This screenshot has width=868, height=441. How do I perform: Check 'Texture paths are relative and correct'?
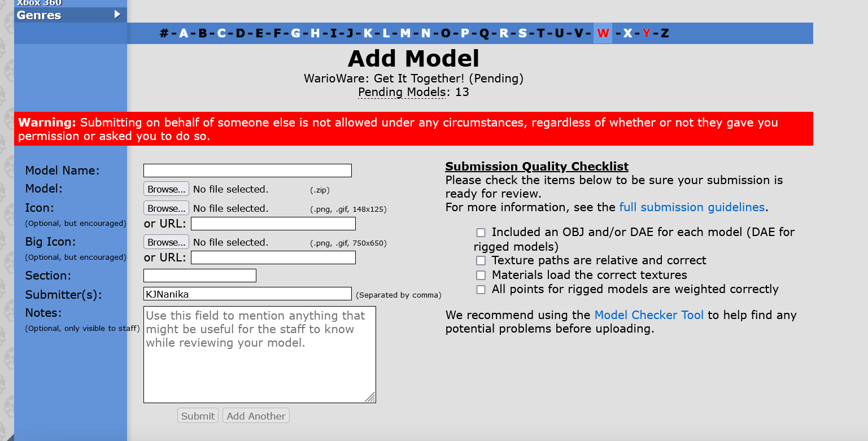pyautogui.click(x=481, y=261)
